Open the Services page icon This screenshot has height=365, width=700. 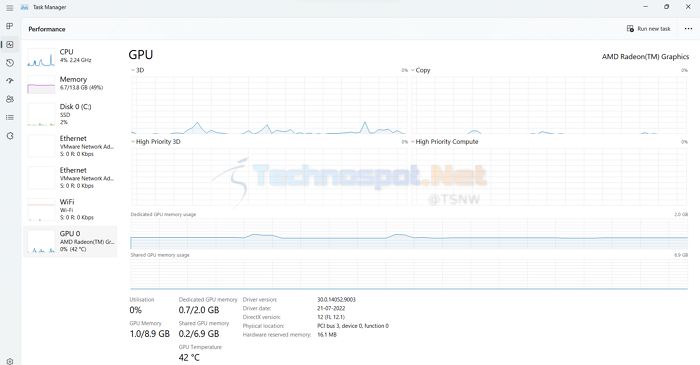coord(10,136)
